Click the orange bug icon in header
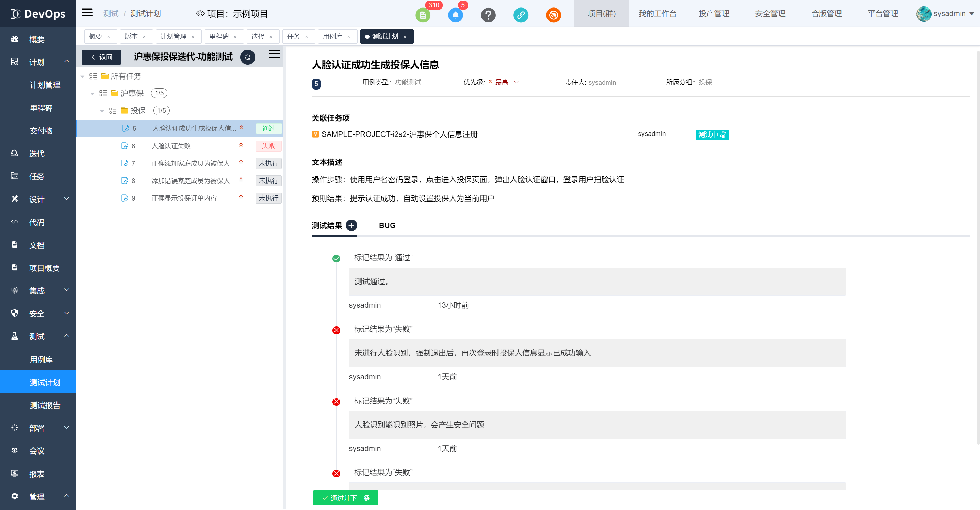The height and width of the screenshot is (510, 980). coord(554,15)
